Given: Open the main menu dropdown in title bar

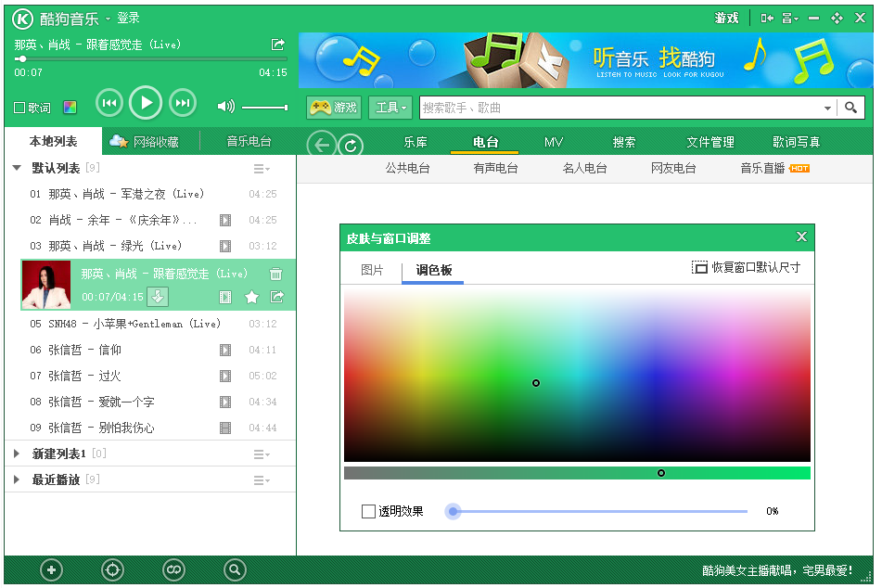Looking at the screenshot, I should click(790, 19).
